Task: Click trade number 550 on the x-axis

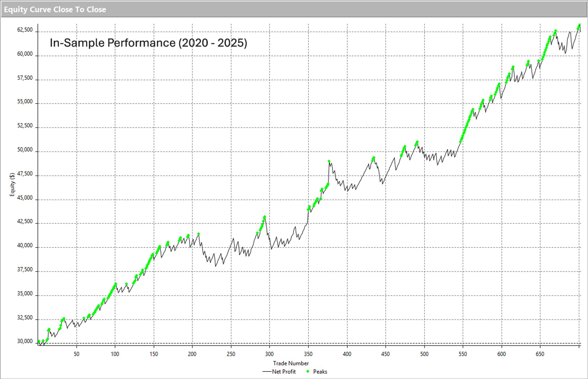Action: pos(463,354)
